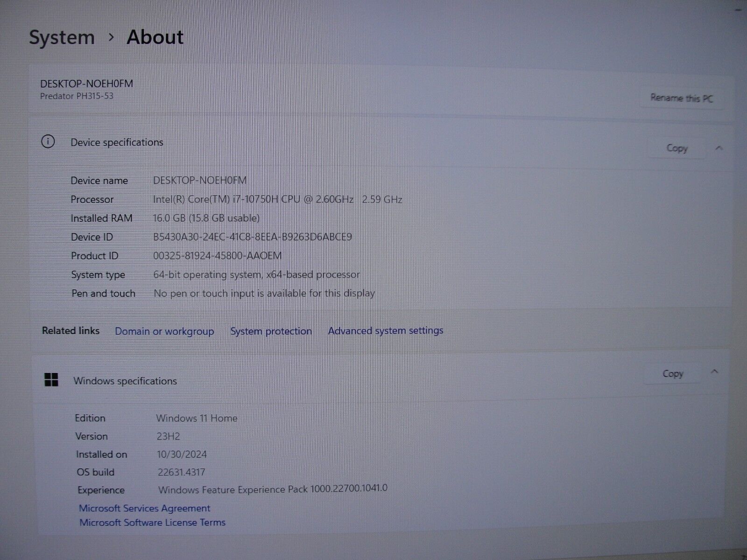Click the Edition label
The height and width of the screenshot is (560, 747).
[90, 418]
